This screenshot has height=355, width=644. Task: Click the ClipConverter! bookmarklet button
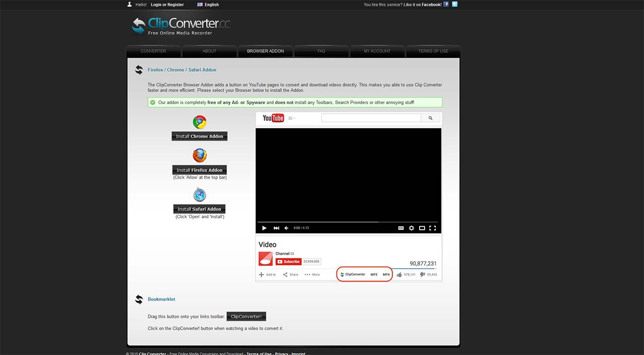(246, 317)
